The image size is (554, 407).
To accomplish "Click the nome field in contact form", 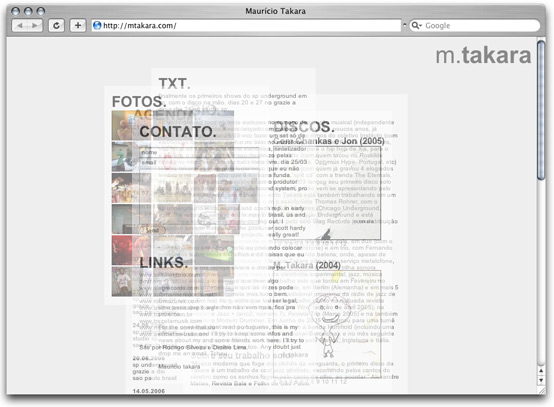I will 199,152.
